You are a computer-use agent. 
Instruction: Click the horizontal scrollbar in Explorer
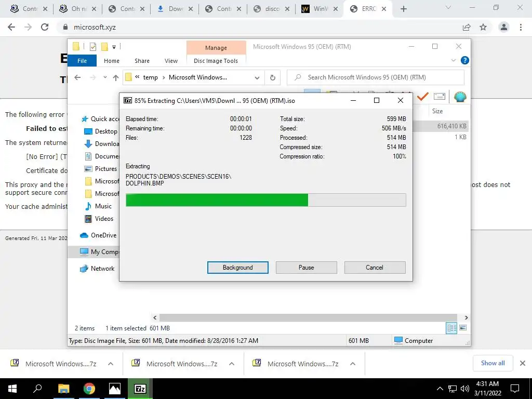coord(309,317)
